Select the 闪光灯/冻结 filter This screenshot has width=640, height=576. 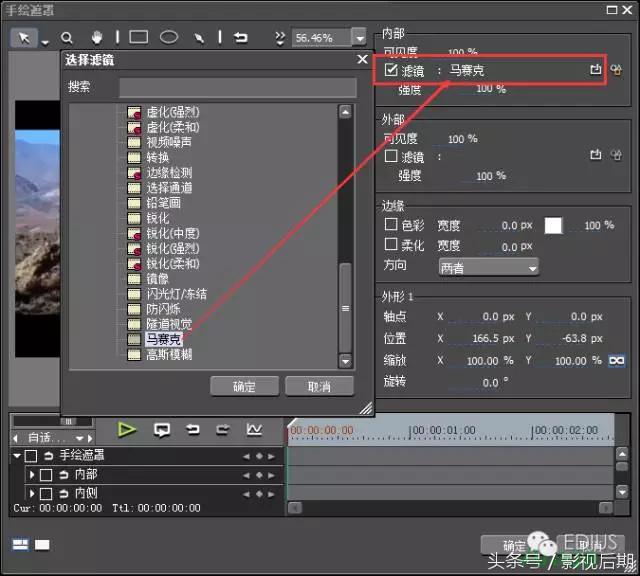pyautogui.click(x=176, y=294)
